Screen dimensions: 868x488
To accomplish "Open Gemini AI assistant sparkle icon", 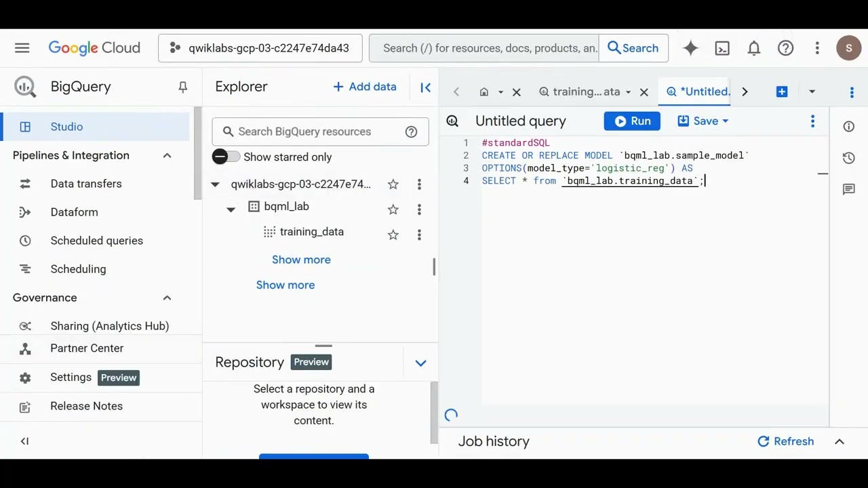I will click(690, 48).
